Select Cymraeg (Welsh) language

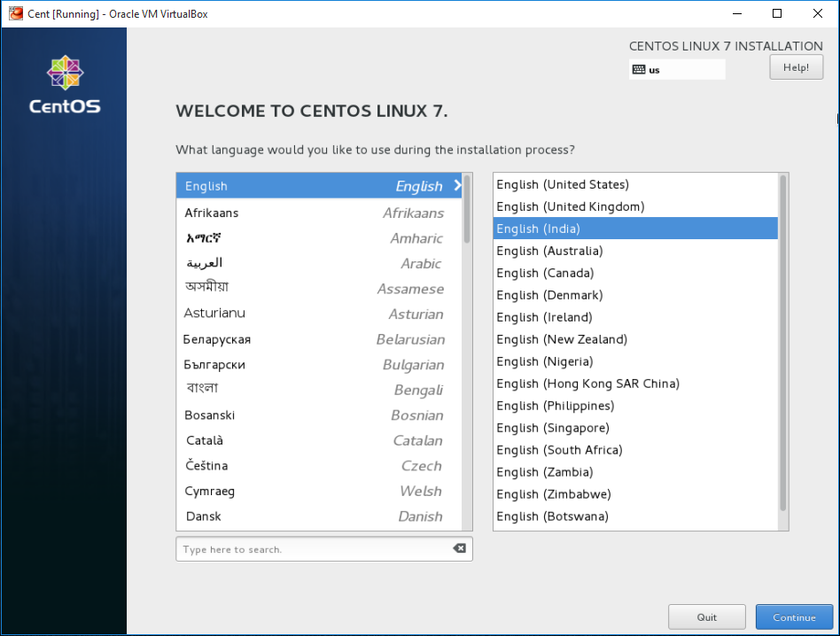click(319, 491)
